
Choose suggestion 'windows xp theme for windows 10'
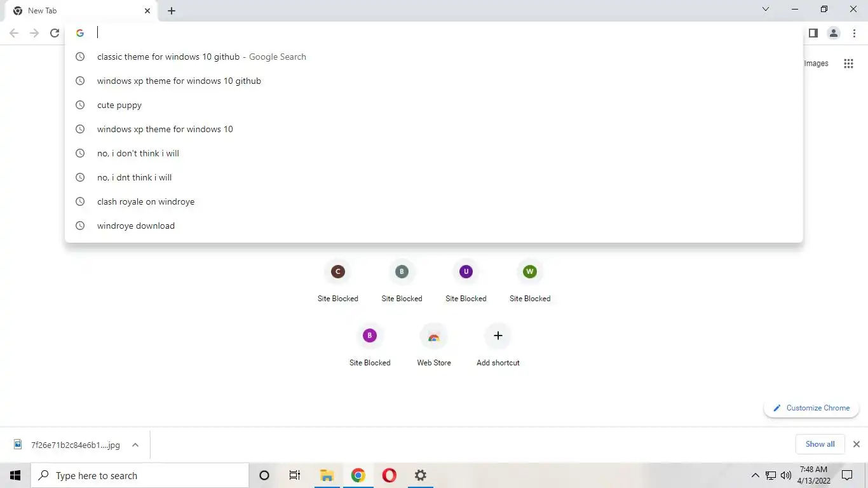point(434,129)
